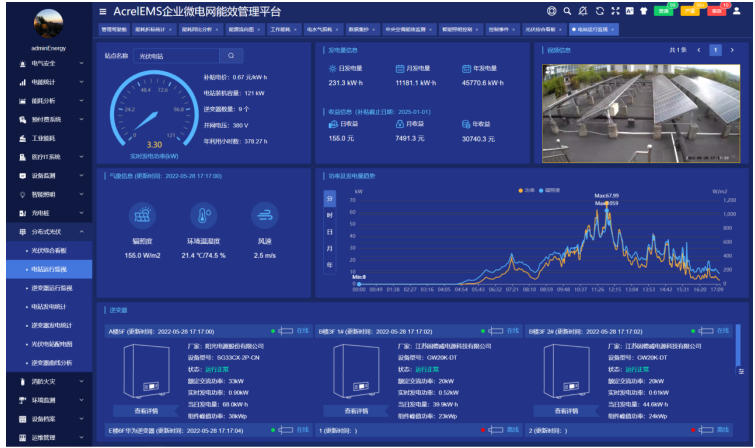
Task: Open the rooftop solar panel video feed
Action: [641, 114]
